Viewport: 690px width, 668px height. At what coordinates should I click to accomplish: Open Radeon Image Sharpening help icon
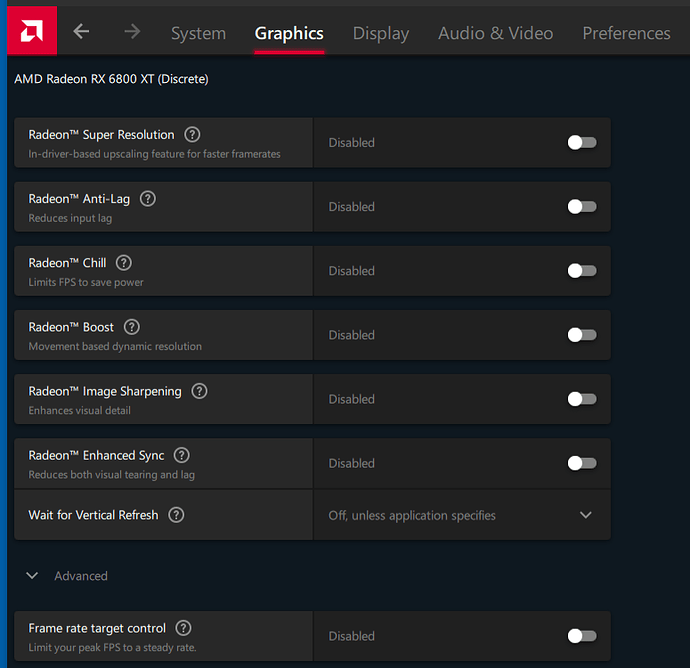click(199, 391)
